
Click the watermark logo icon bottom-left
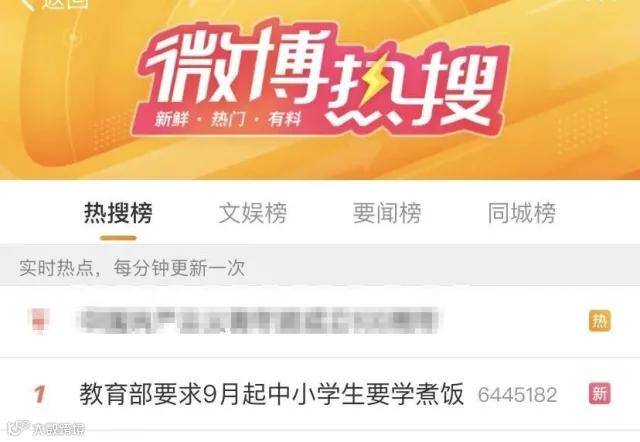18,428
